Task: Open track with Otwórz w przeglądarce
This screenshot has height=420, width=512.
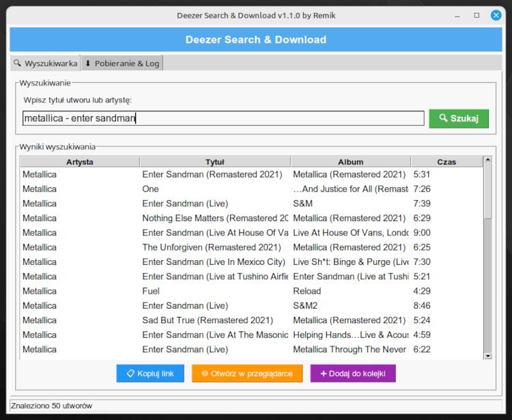Action: (247, 374)
